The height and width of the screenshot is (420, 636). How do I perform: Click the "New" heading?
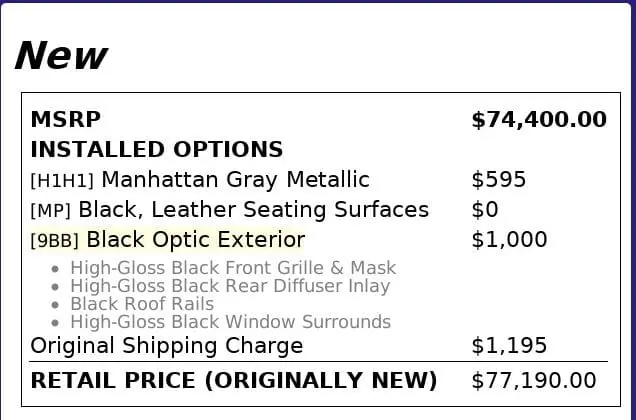pyautogui.click(x=60, y=56)
